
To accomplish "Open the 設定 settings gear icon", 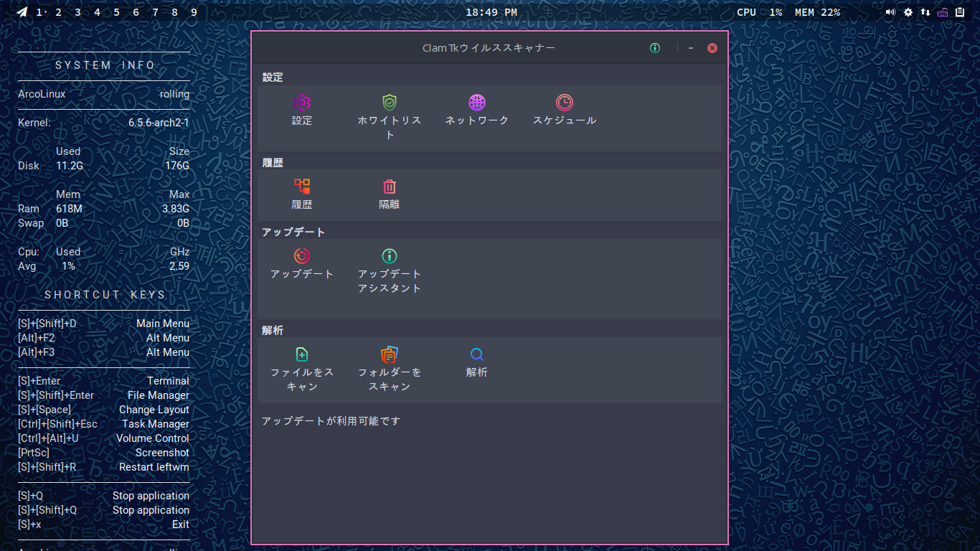I will point(302,103).
